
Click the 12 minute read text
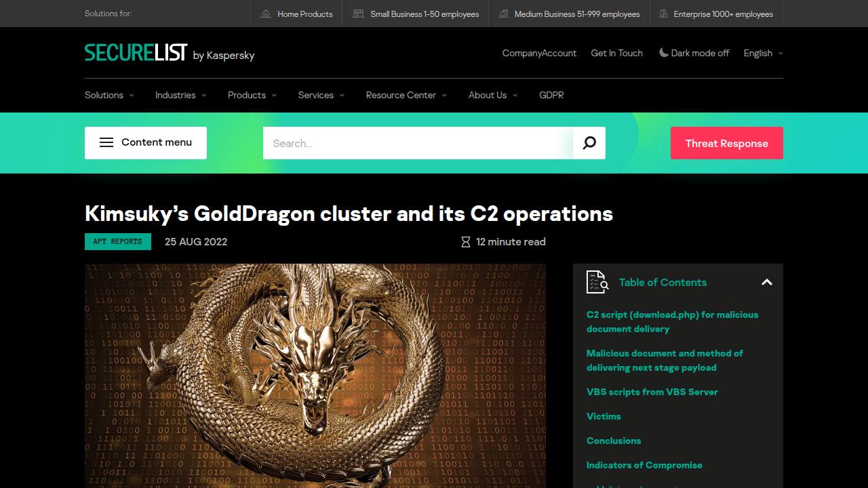[x=511, y=242]
